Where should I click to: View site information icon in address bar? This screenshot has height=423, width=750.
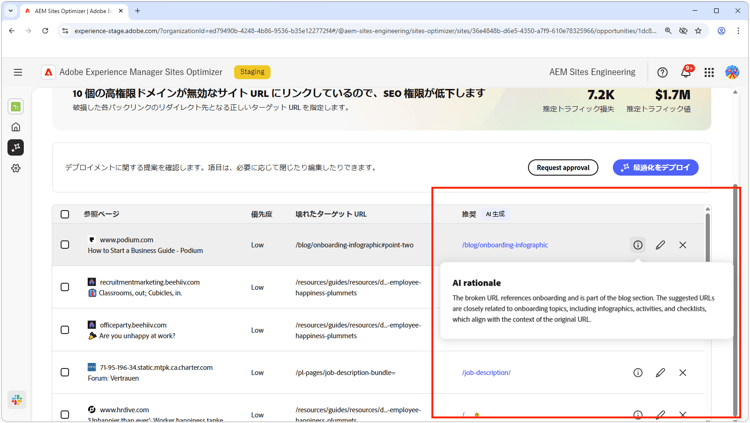click(x=65, y=31)
